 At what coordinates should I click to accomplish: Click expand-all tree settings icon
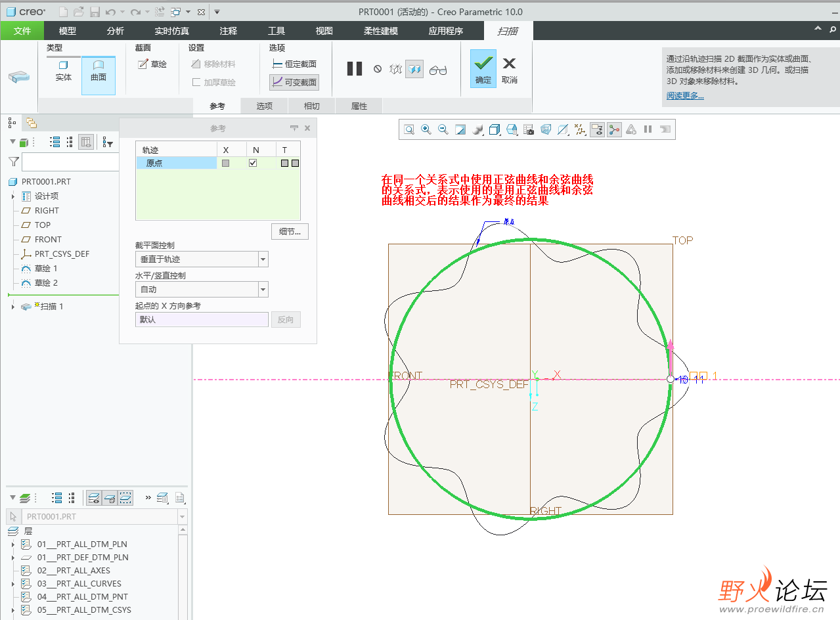(55, 143)
